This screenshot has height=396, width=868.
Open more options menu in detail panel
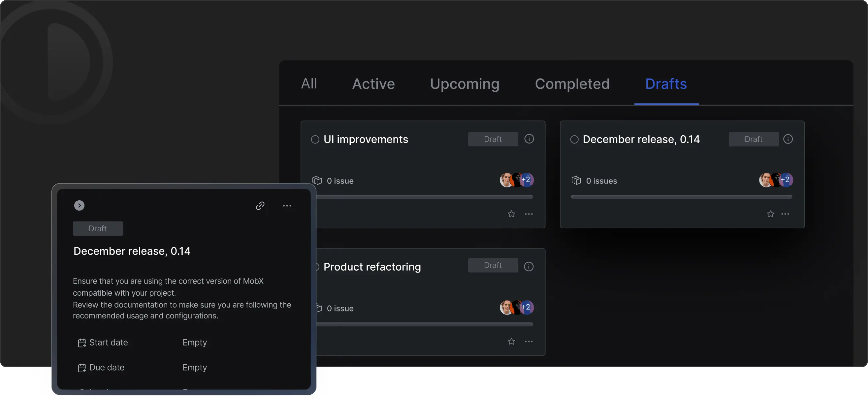[287, 206]
